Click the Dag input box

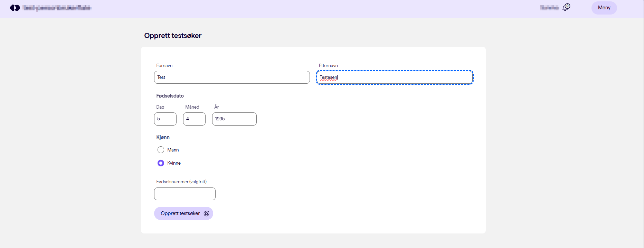(x=165, y=119)
